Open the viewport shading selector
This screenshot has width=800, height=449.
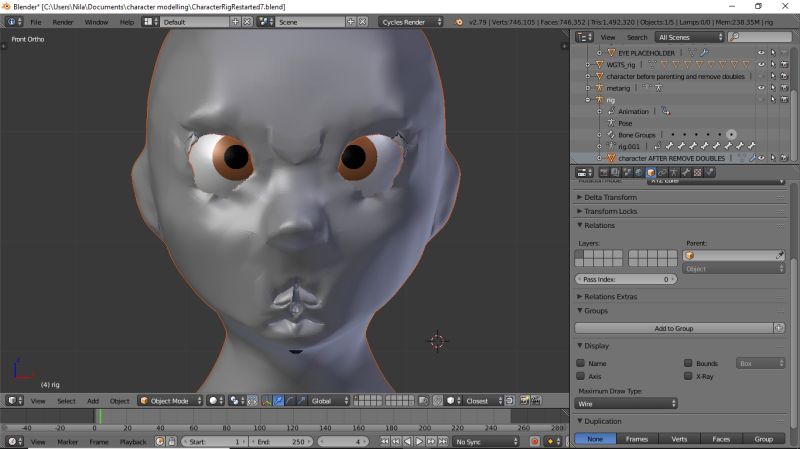coord(216,401)
